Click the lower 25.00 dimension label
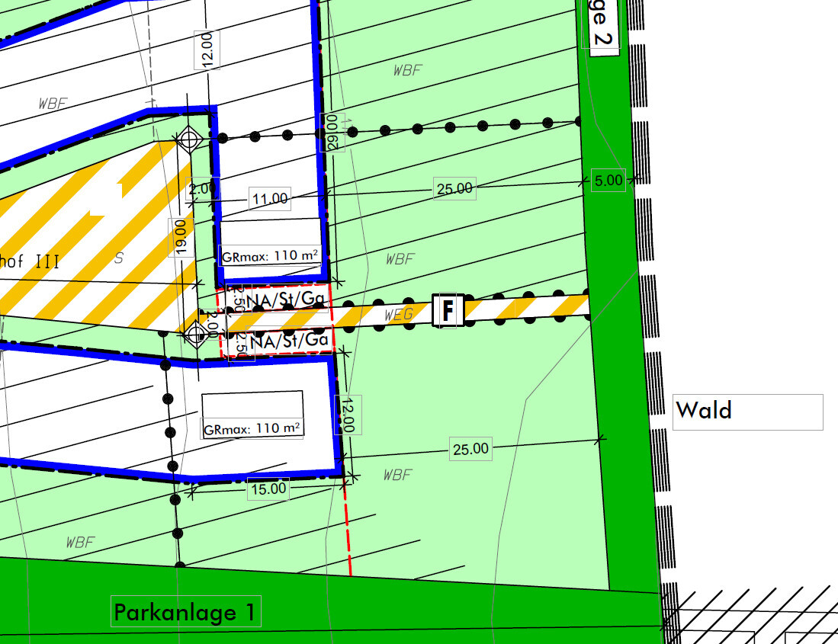838x644 pixels. click(x=470, y=449)
